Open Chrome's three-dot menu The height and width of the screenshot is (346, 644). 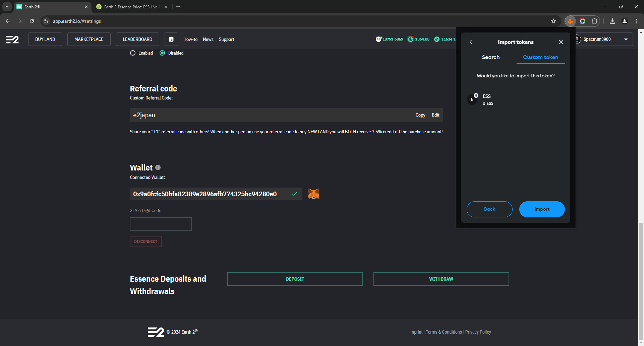point(636,21)
